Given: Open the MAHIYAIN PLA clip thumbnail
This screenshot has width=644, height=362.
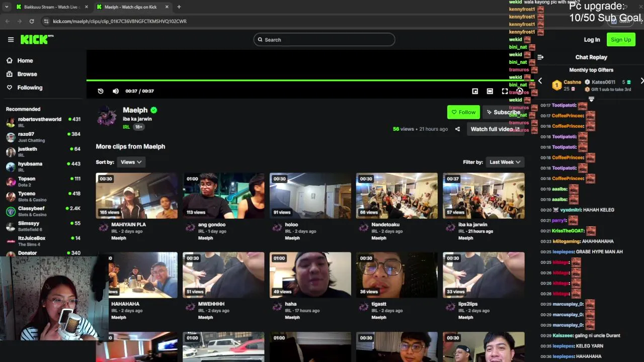Looking at the screenshot, I should 136,196.
